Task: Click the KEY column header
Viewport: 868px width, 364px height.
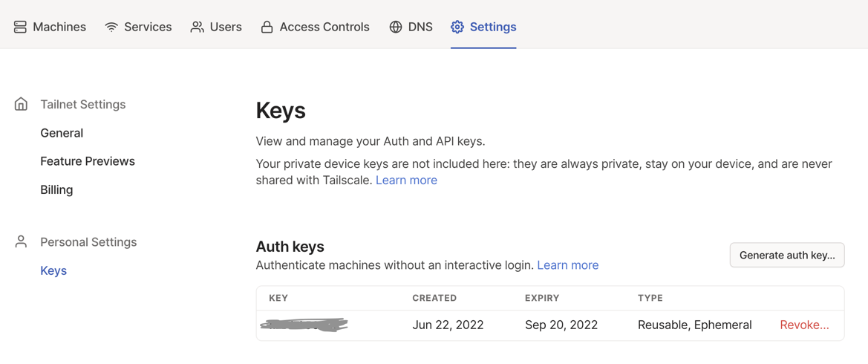Action: [x=278, y=298]
